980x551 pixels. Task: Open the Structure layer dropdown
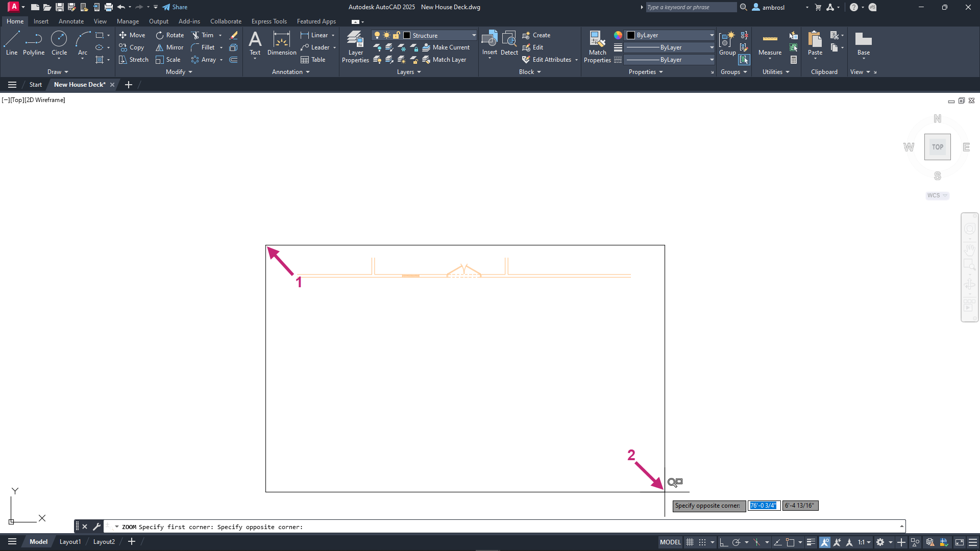pyautogui.click(x=474, y=35)
